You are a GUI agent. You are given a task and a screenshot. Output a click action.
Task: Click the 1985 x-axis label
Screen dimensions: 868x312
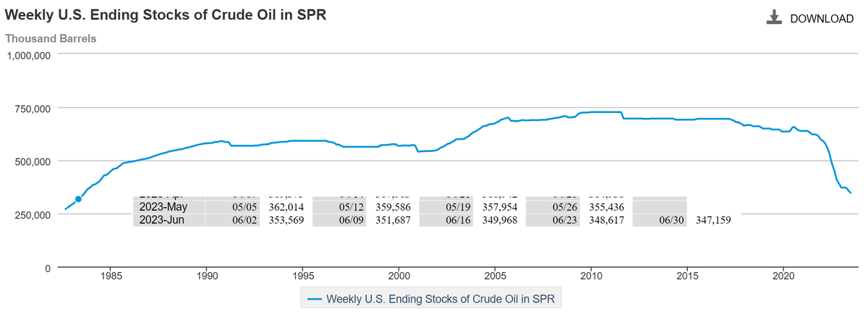(111, 276)
